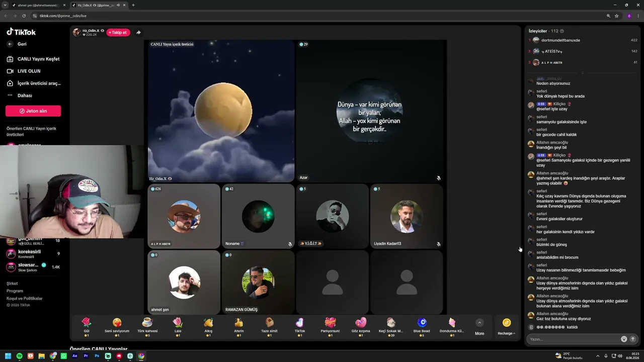This screenshot has width=644, height=362.
Task: Open the Windows Start menu
Action: [8, 356]
